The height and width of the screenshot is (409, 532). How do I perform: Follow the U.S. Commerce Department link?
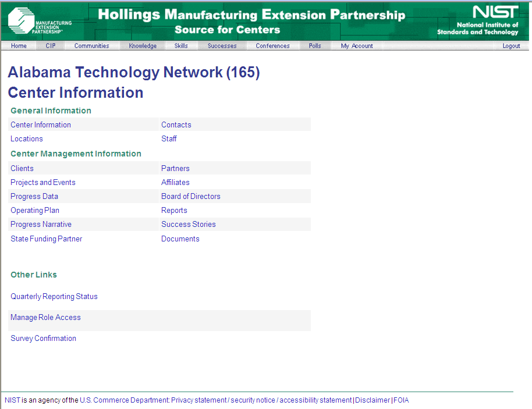point(125,400)
